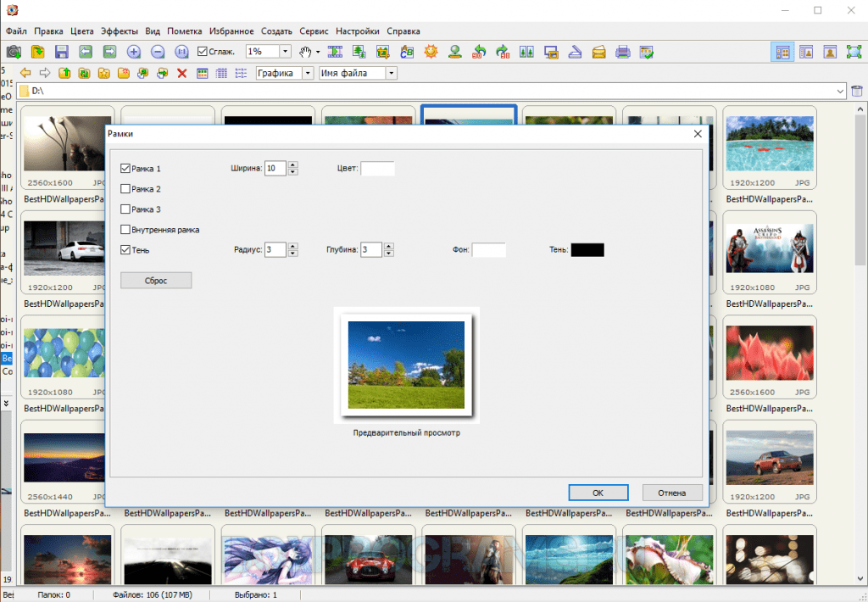Screen dimensions: 868x602
Task: Pick the frame Цвет color swatch
Action: 377,169
